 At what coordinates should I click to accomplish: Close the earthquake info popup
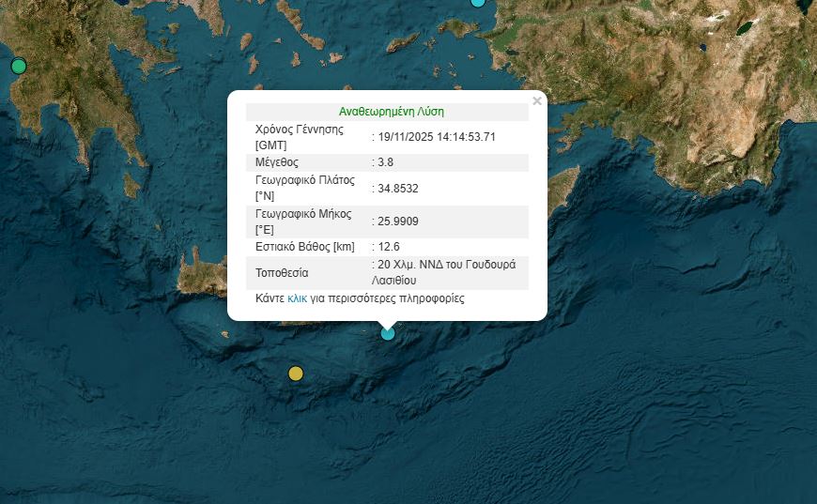537,100
